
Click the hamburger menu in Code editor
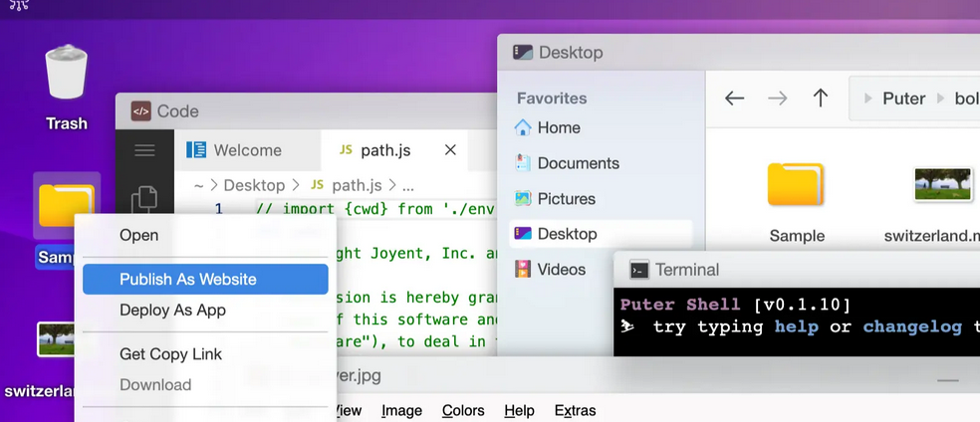coord(144,150)
